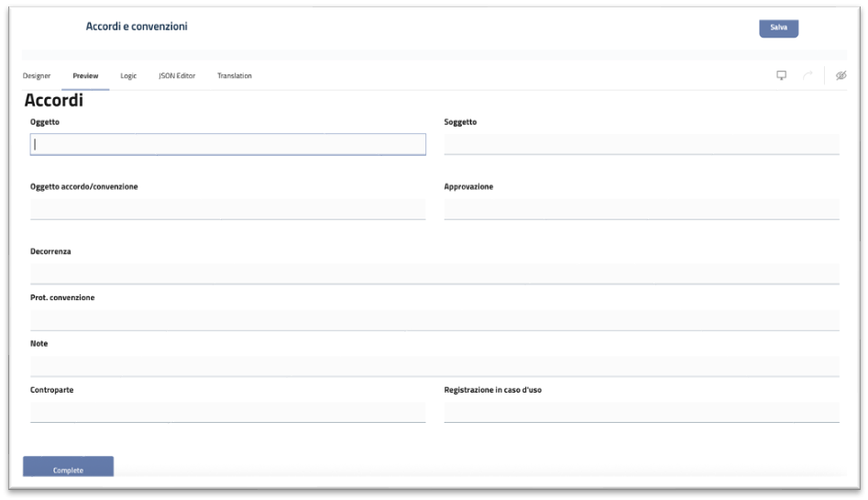The width and height of the screenshot is (868, 500).
Task: Click the Accordi e convenzioni title
Action: tap(137, 27)
